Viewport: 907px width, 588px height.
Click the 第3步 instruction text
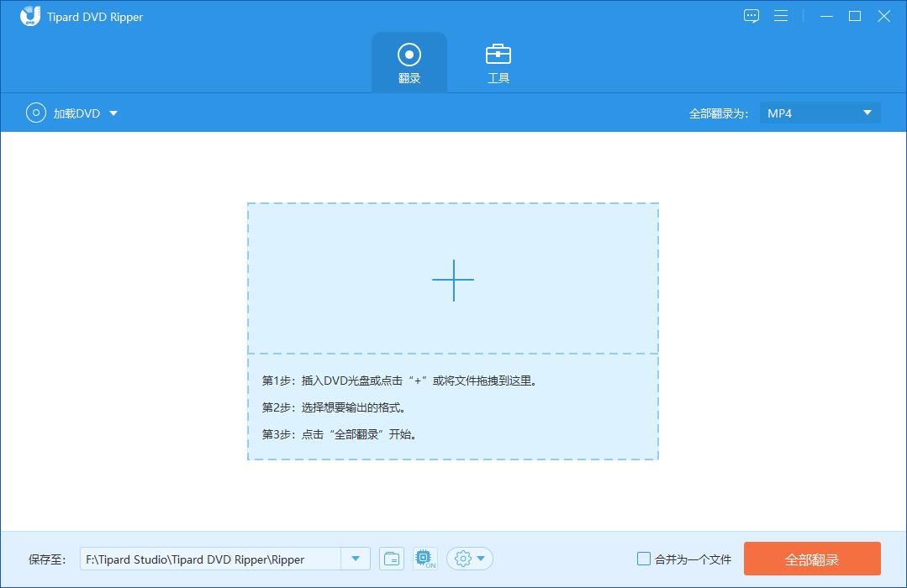pyautogui.click(x=340, y=434)
